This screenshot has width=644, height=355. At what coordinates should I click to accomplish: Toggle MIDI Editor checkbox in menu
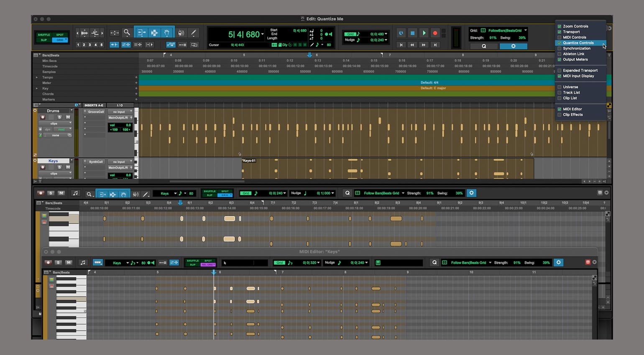pyautogui.click(x=560, y=109)
